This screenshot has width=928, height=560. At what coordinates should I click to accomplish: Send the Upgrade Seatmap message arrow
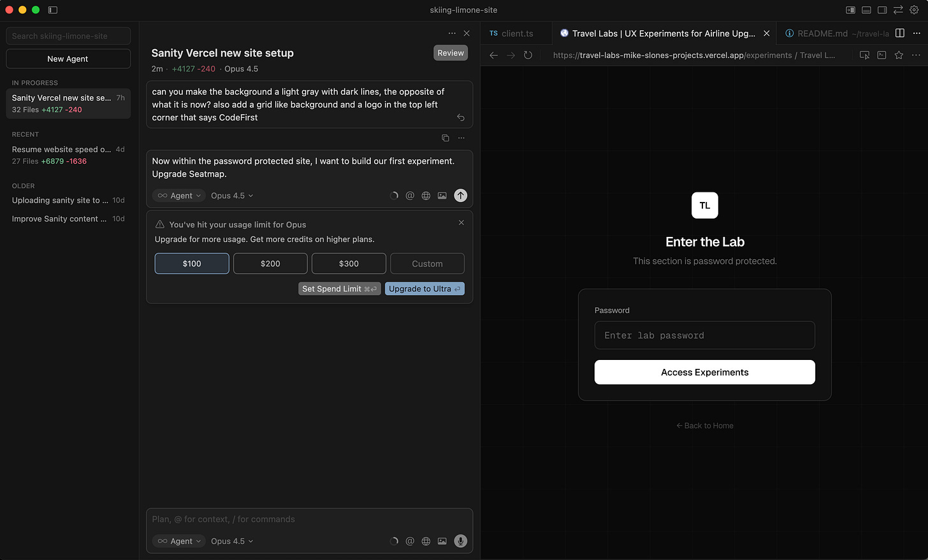(x=460, y=196)
